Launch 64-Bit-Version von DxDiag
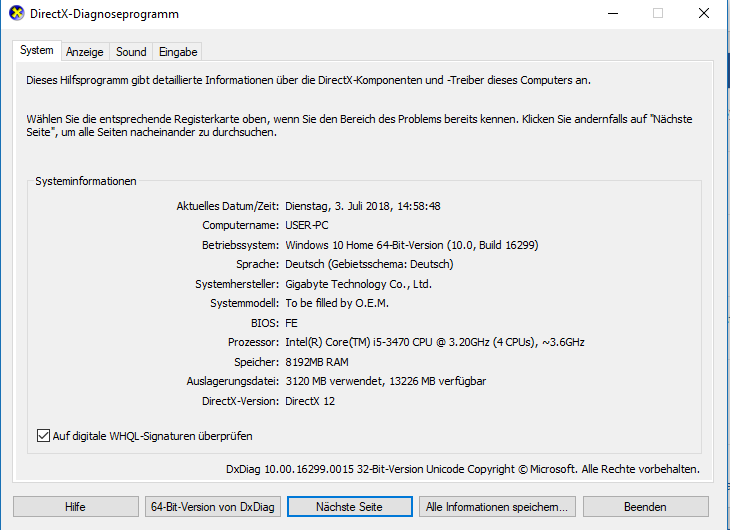Screen dimensions: 730x530 click(x=213, y=507)
